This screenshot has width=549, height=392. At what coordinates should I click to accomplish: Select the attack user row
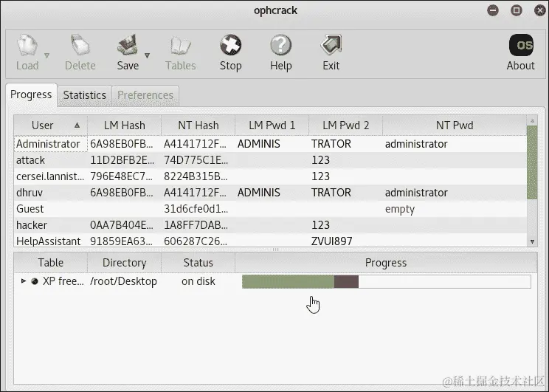270,160
